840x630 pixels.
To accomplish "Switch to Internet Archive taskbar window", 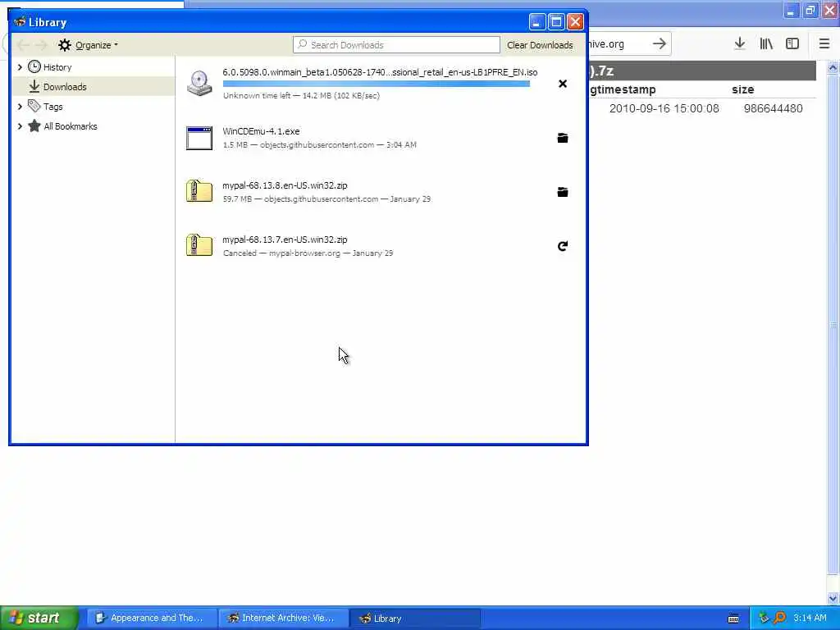I will (x=283, y=618).
